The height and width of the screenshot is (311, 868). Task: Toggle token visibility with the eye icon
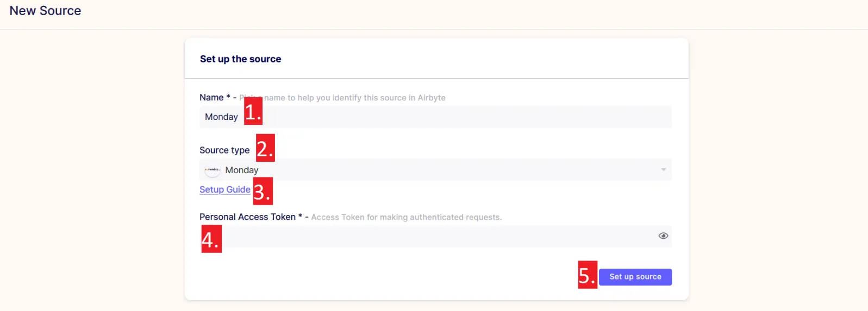tap(663, 236)
